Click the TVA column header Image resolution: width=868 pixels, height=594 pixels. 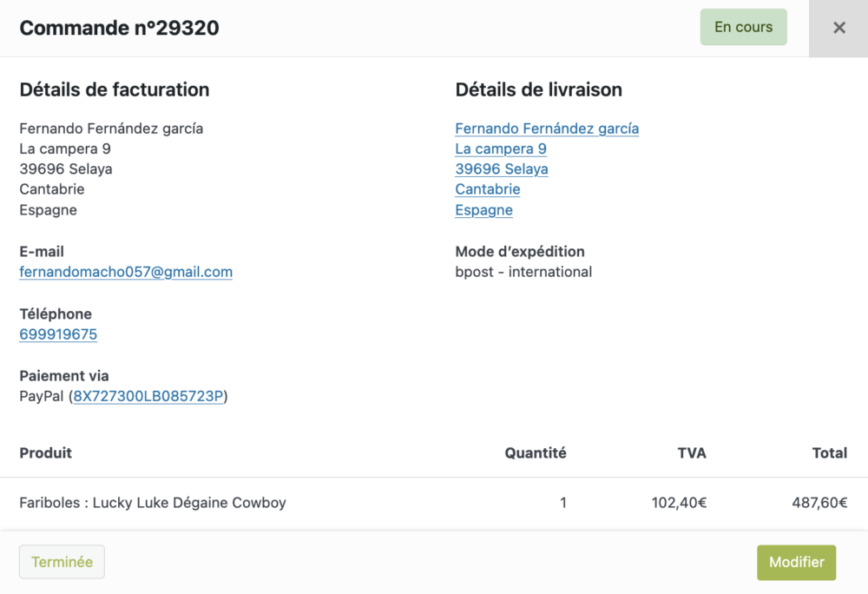692,452
